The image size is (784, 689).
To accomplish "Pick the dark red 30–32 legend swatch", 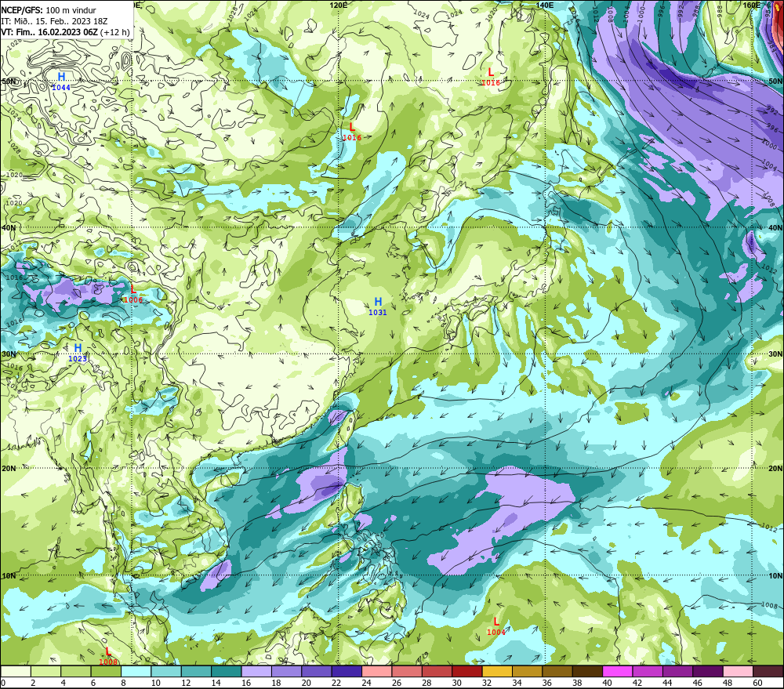I will click(467, 671).
